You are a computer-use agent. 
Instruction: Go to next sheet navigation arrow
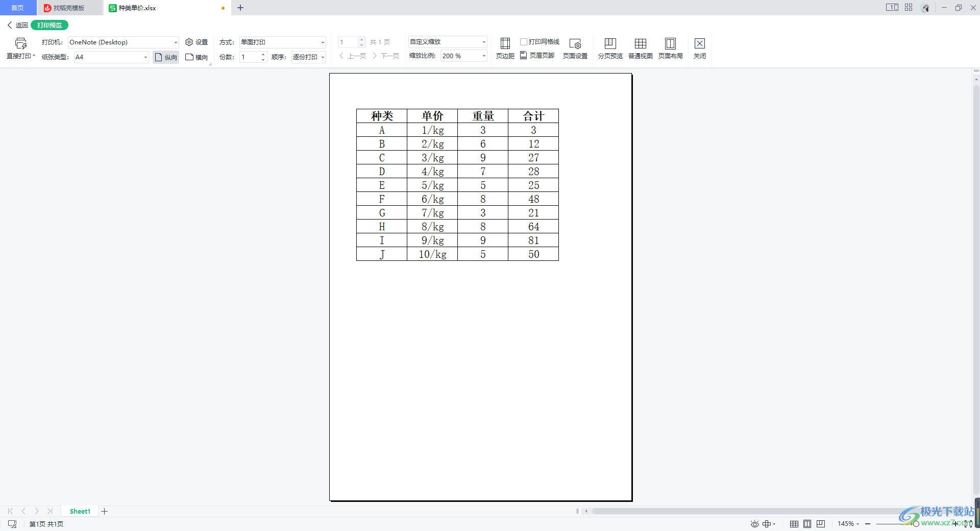(x=37, y=511)
